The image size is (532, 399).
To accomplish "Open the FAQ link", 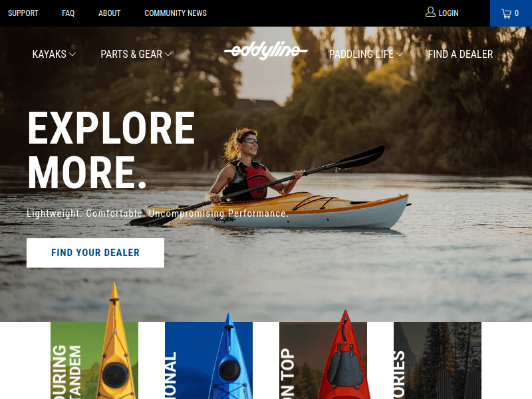I will pos(68,13).
